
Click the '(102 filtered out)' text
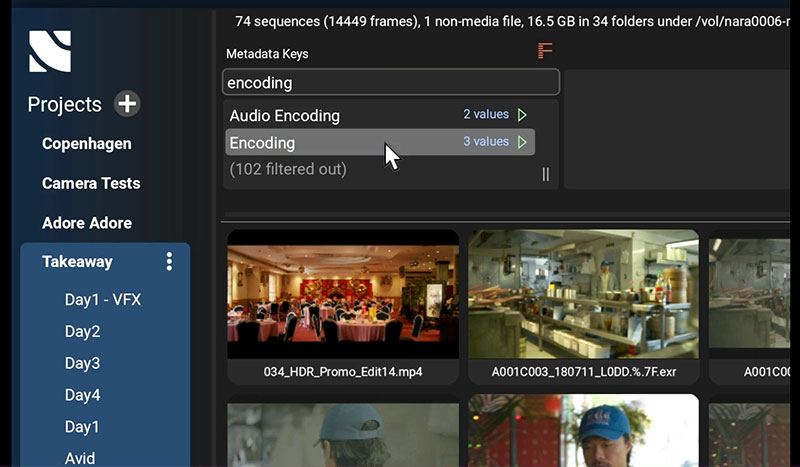pos(288,169)
